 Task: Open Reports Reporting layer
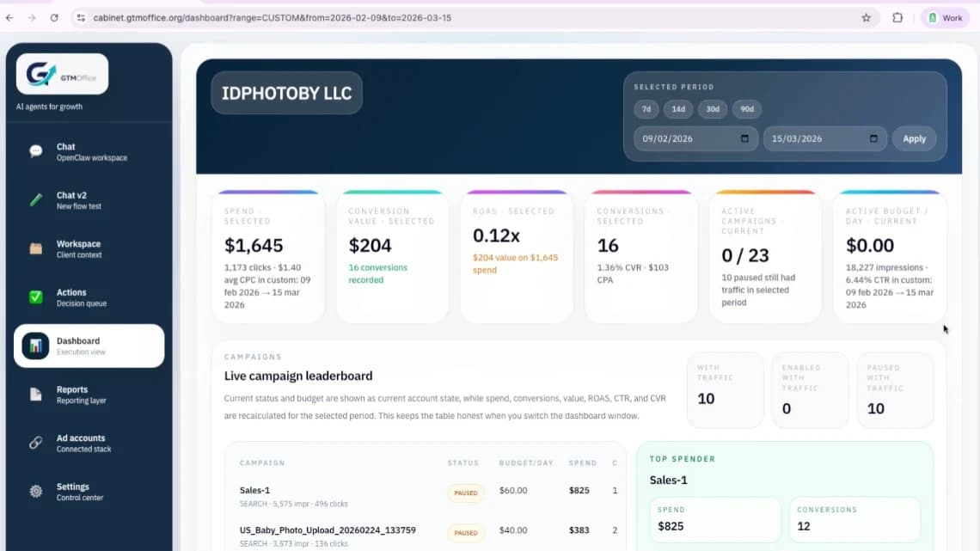coord(89,395)
